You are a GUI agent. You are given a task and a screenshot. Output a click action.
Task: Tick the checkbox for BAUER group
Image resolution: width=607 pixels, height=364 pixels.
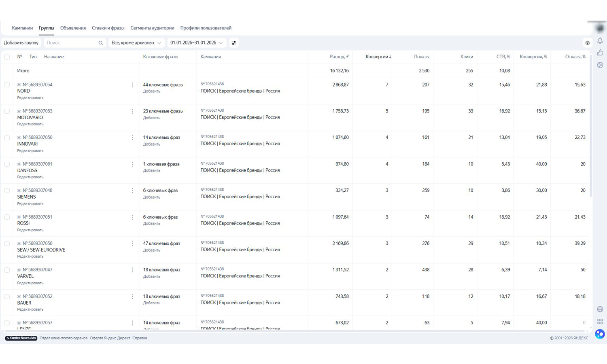[7, 297]
